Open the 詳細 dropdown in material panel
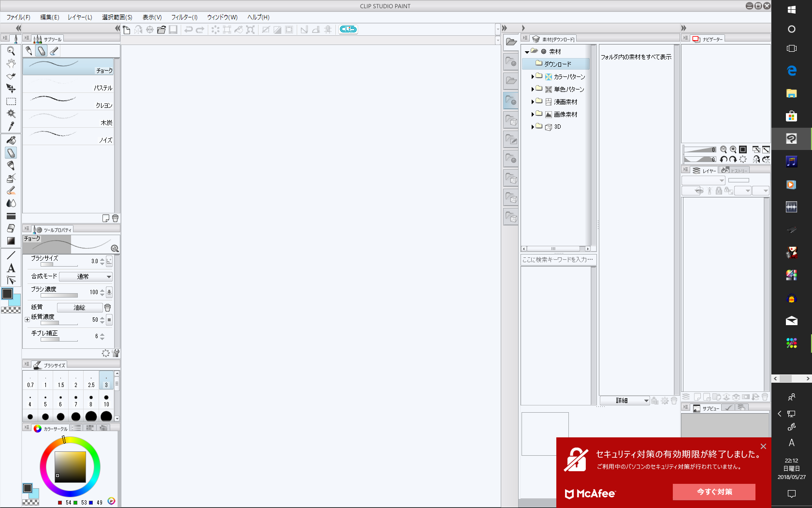The width and height of the screenshot is (812, 508). 624,401
